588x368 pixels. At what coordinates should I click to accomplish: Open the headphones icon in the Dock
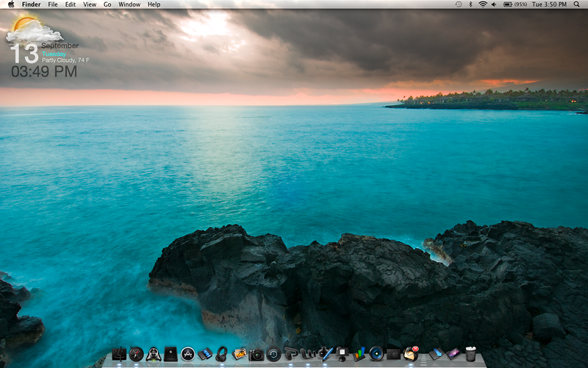pos(222,354)
